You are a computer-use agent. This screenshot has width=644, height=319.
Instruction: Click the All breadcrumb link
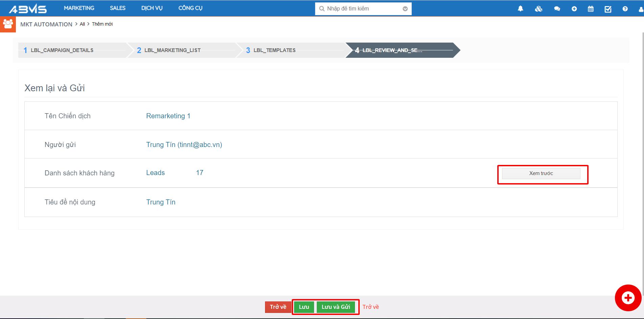tap(82, 24)
